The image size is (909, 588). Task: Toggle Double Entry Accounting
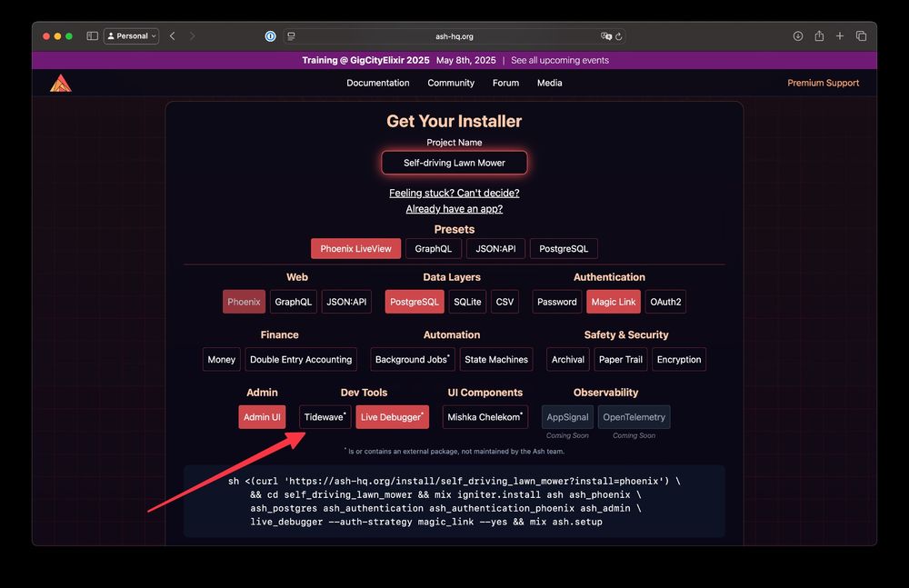click(301, 360)
